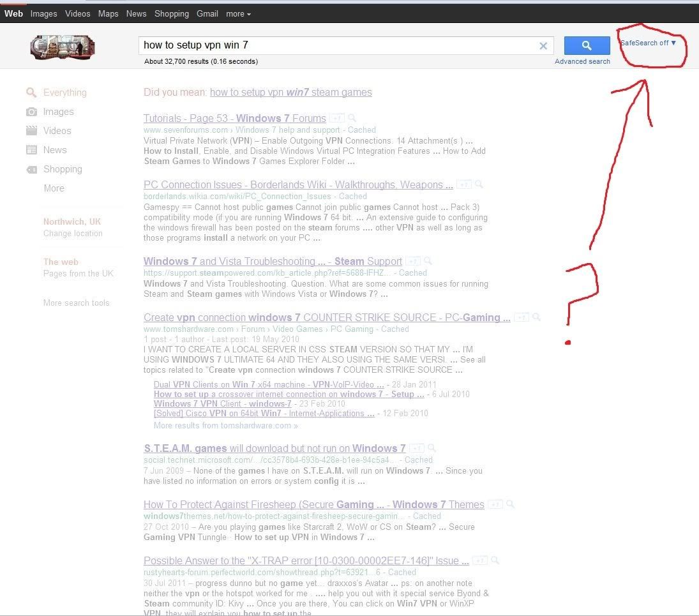
Task: Open 'Tutorials - Page 53 - Windows 7 Forums' result
Action: tap(235, 118)
